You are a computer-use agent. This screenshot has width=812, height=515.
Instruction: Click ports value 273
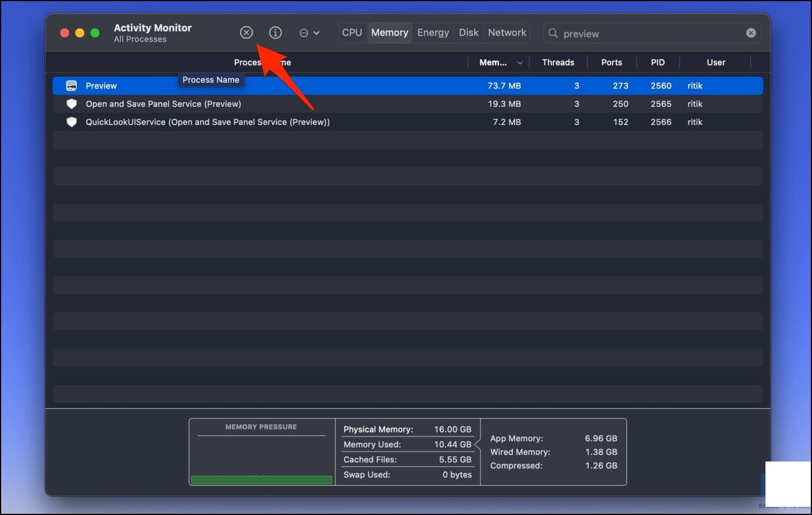coord(620,85)
